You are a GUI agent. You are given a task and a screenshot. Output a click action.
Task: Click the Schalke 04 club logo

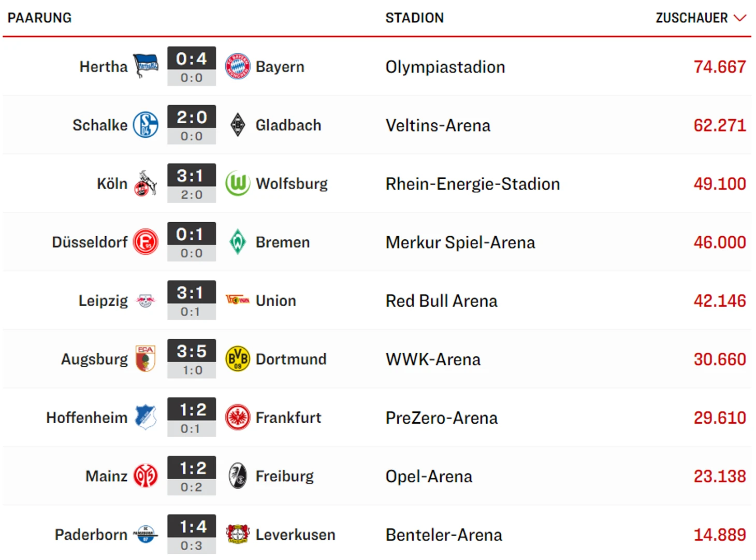tap(146, 125)
